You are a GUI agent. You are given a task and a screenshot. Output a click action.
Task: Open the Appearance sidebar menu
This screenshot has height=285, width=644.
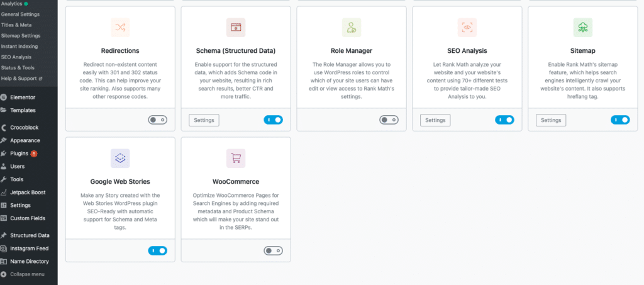(x=25, y=140)
